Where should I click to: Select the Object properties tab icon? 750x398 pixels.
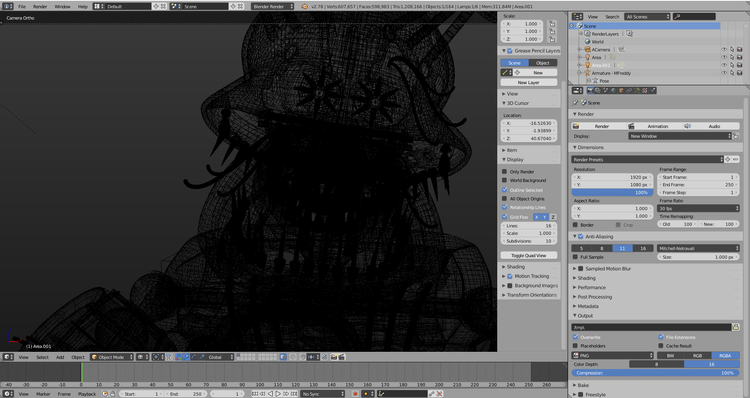pyautogui.click(x=621, y=90)
